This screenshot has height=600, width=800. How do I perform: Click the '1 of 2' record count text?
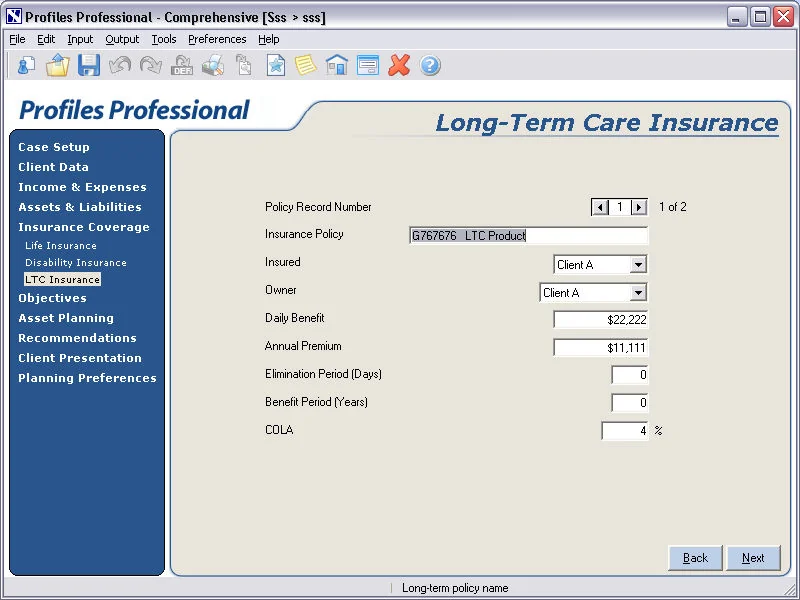672,207
